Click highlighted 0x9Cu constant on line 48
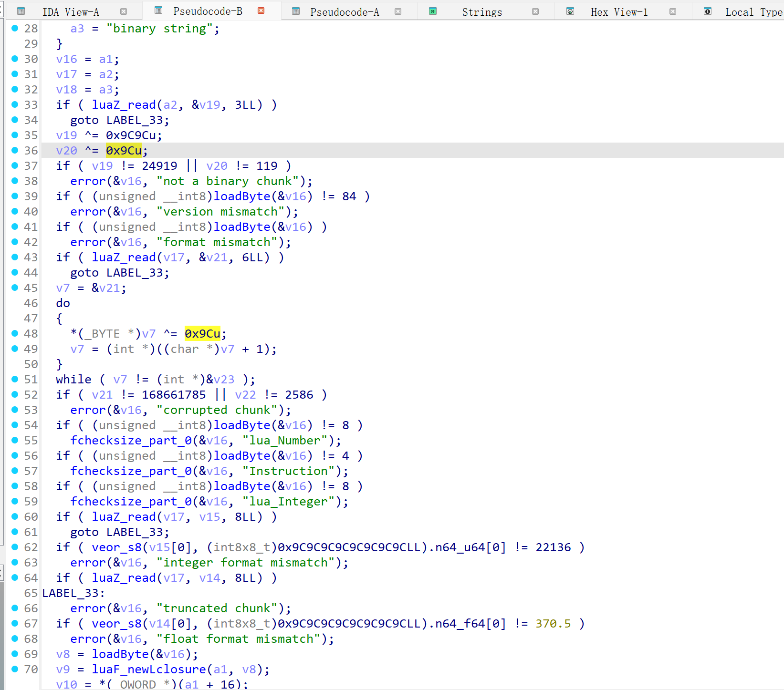This screenshot has width=784, height=690. tap(202, 333)
